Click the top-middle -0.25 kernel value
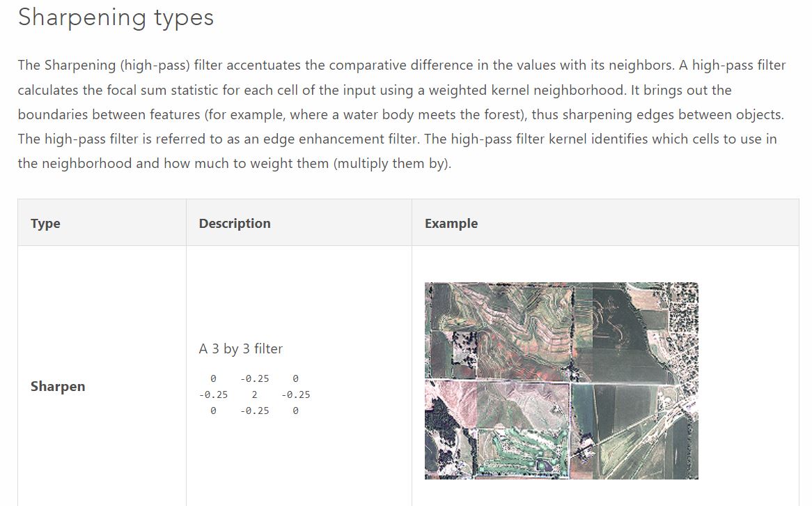 pyautogui.click(x=254, y=378)
